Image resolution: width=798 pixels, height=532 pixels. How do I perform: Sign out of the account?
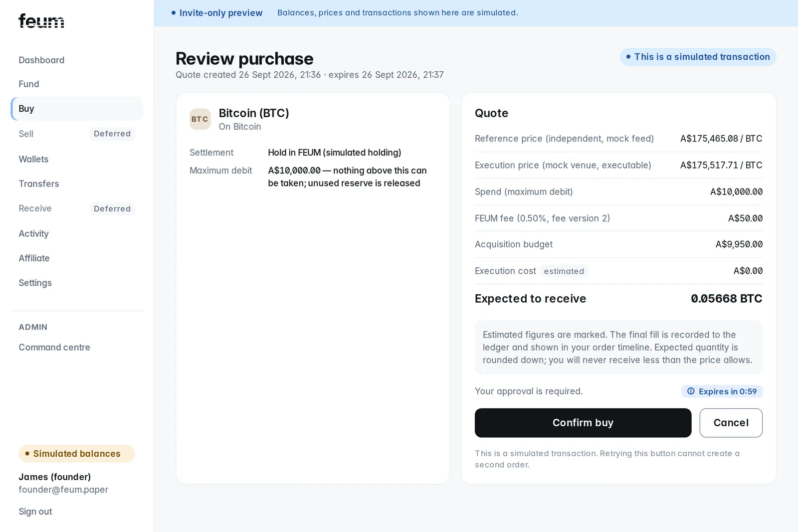click(x=35, y=512)
